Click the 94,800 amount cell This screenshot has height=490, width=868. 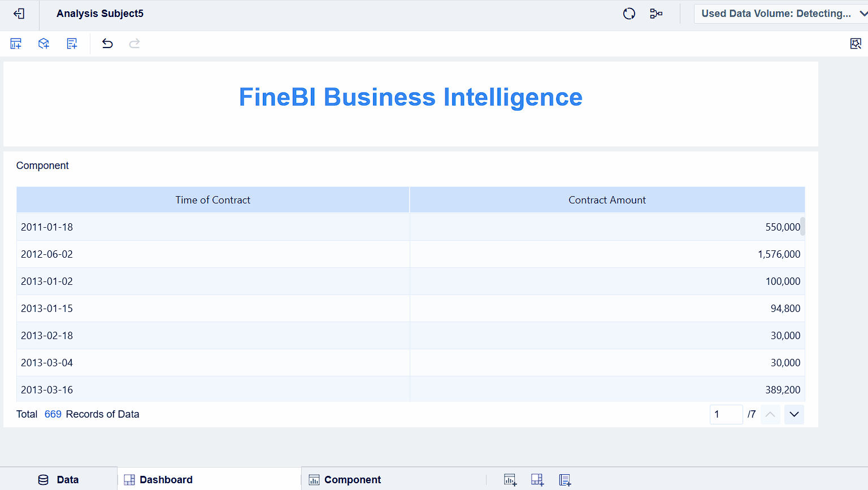click(607, 309)
